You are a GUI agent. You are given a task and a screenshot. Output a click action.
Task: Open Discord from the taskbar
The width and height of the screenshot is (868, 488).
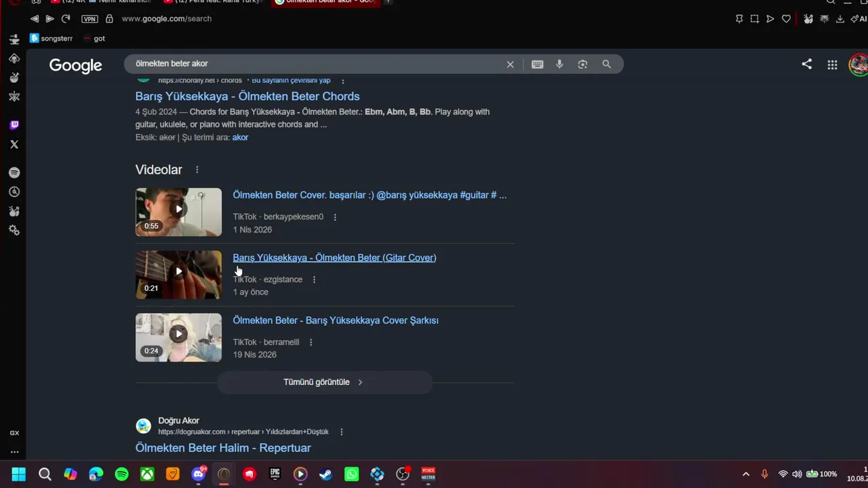click(199, 474)
